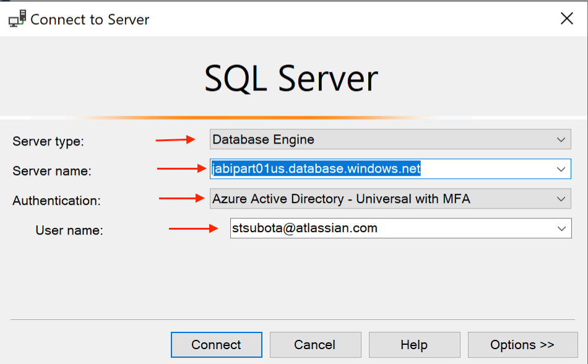This screenshot has width=588, height=364.
Task: Expand the Server name dropdown arrow
Action: click(561, 169)
